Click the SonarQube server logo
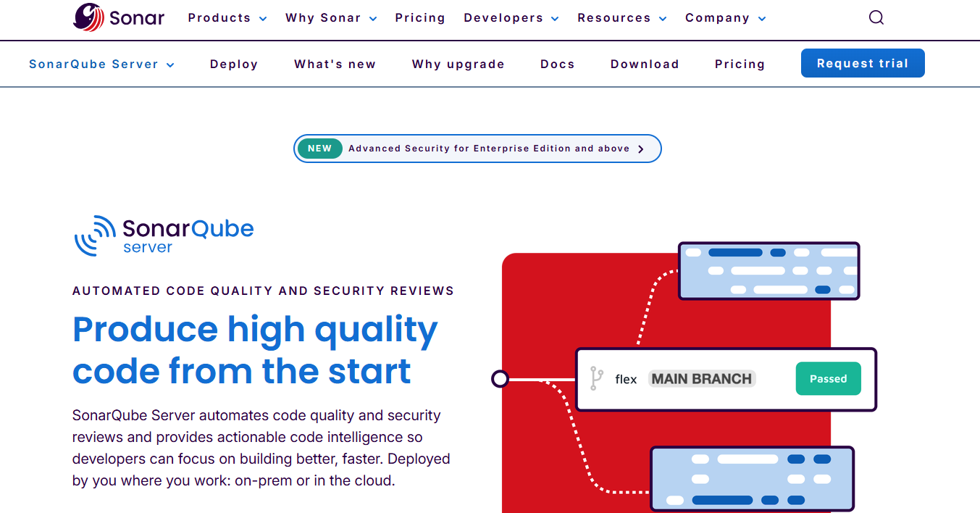The height and width of the screenshot is (513, 980). [x=164, y=235]
